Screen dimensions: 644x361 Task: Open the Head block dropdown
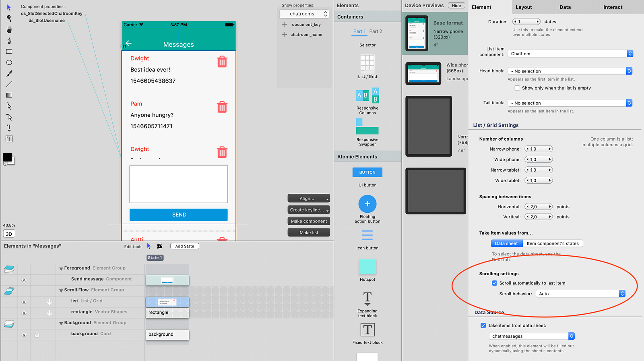point(570,71)
